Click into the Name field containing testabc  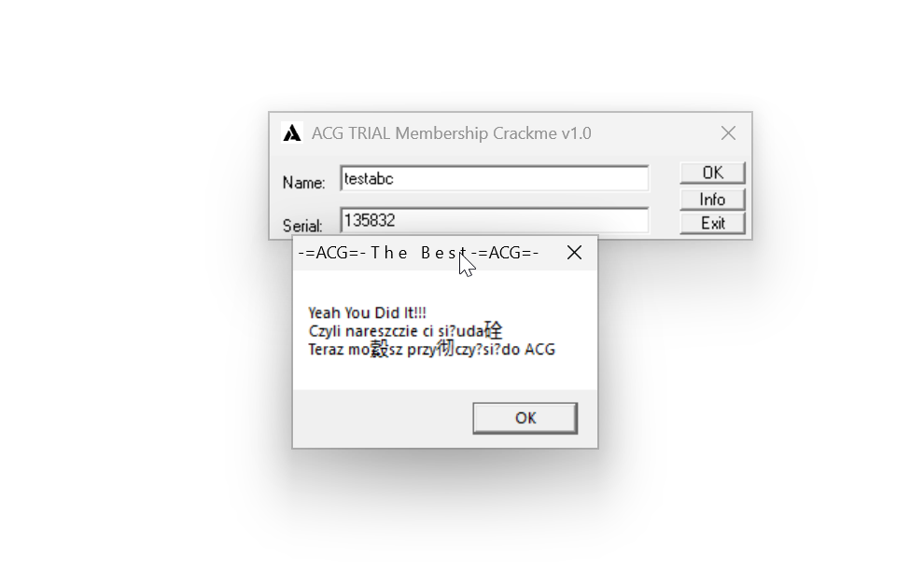pos(495,178)
